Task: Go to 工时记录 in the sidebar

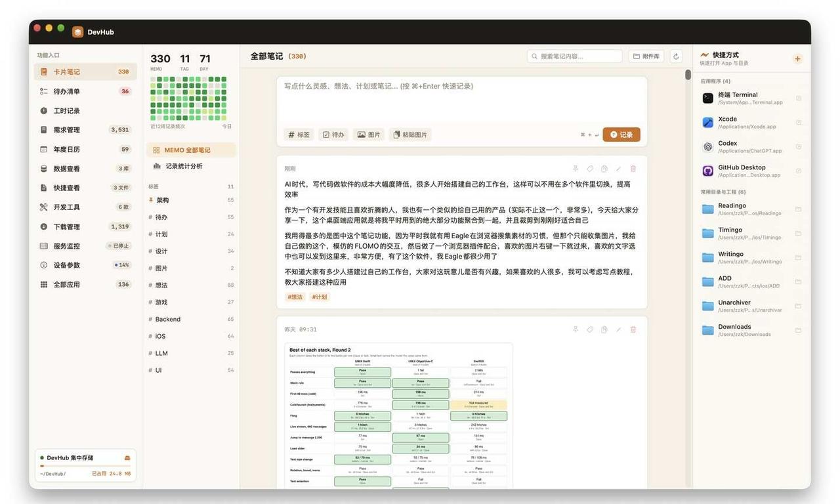Action: click(85, 111)
